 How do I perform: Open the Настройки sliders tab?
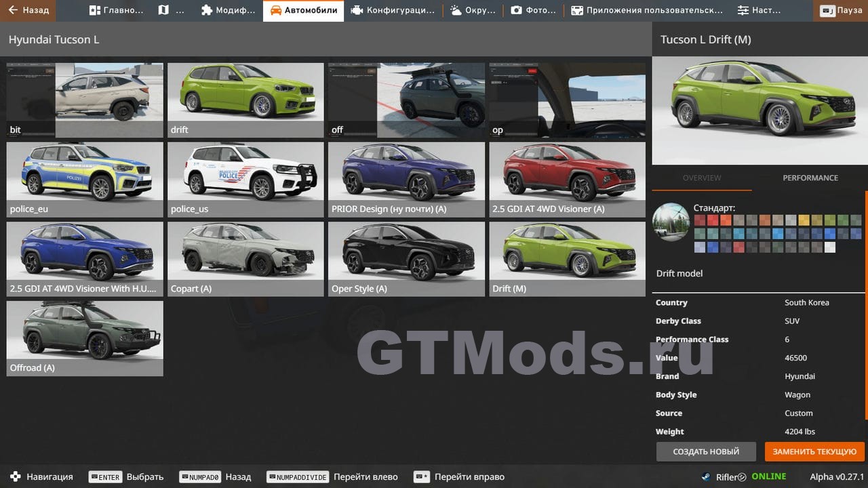tap(758, 11)
